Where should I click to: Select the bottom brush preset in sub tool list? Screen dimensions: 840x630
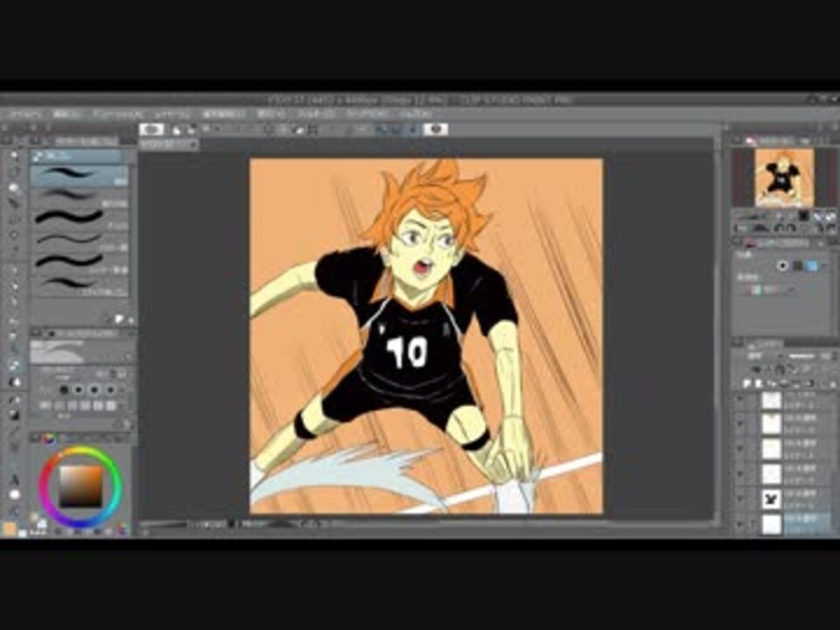(80, 286)
